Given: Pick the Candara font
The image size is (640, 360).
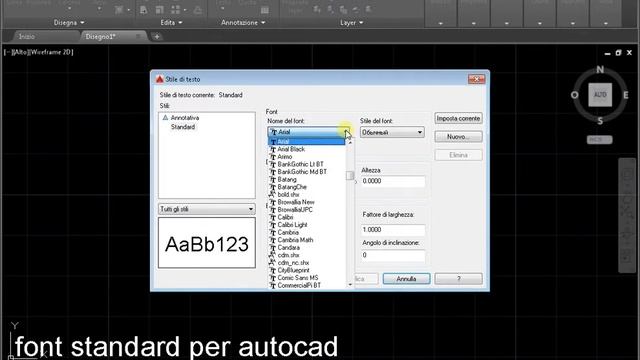Looking at the screenshot, I should (289, 248).
